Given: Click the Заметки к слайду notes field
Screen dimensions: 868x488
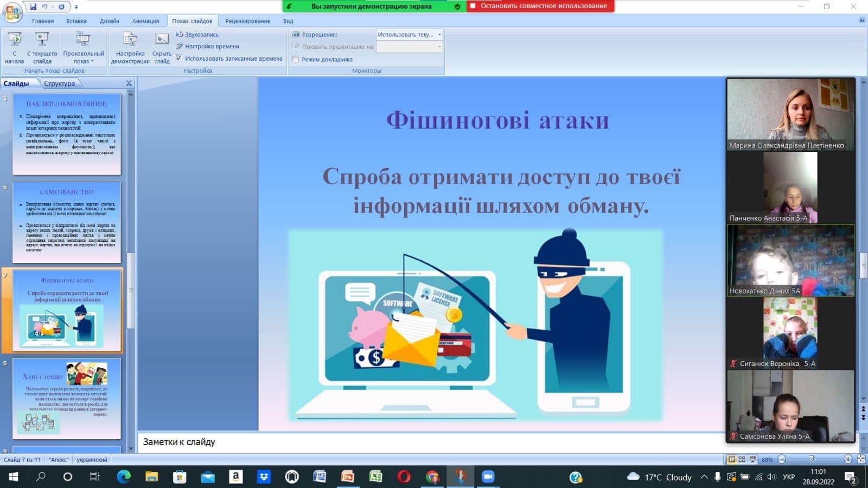Looking at the screenshot, I should 431,442.
